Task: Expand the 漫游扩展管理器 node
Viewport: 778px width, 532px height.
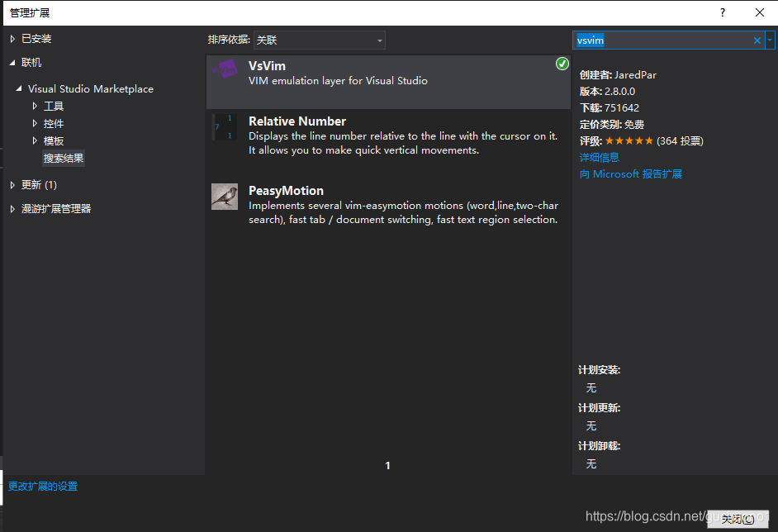Action: [12, 209]
